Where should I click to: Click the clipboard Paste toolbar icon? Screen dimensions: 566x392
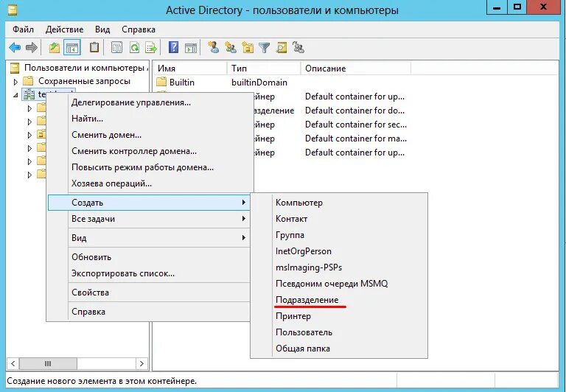[x=94, y=47]
